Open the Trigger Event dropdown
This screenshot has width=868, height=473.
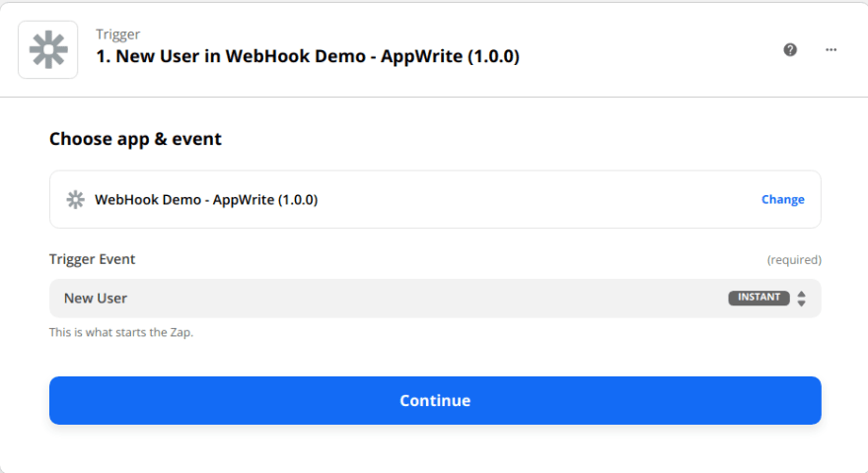click(435, 299)
